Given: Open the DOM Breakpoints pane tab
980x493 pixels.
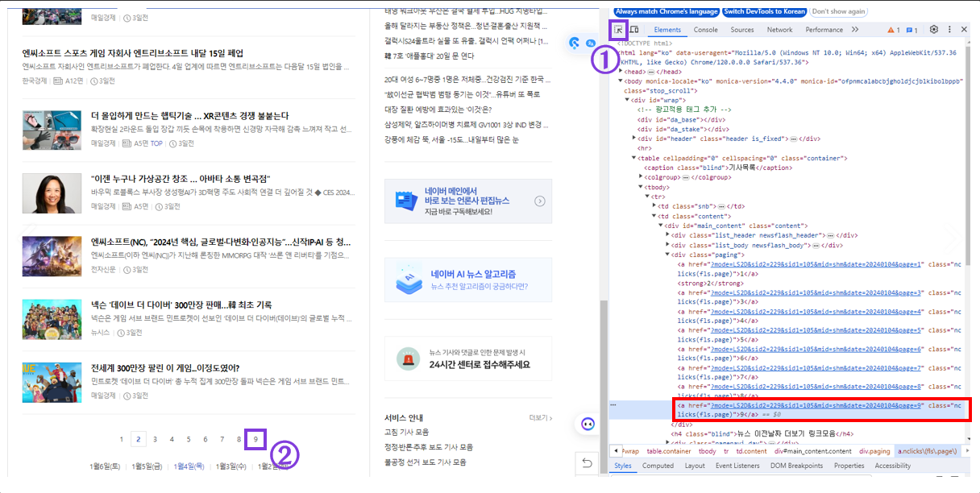Looking at the screenshot, I should [796, 466].
